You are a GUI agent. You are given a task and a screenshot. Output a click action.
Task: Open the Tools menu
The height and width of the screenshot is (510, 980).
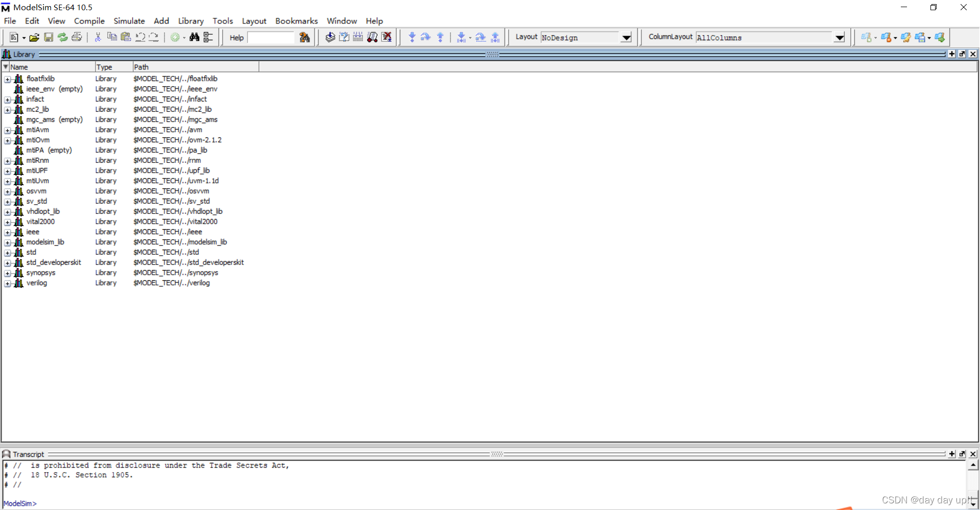223,21
